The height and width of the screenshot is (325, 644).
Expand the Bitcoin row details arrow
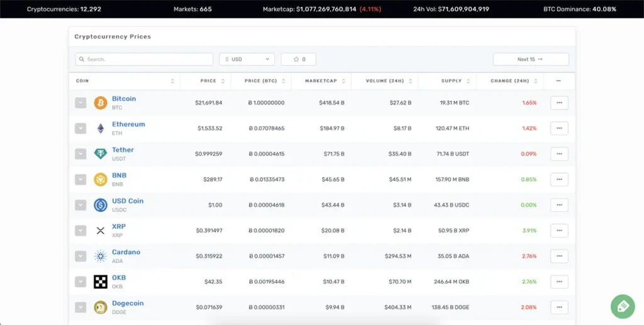pyautogui.click(x=80, y=103)
